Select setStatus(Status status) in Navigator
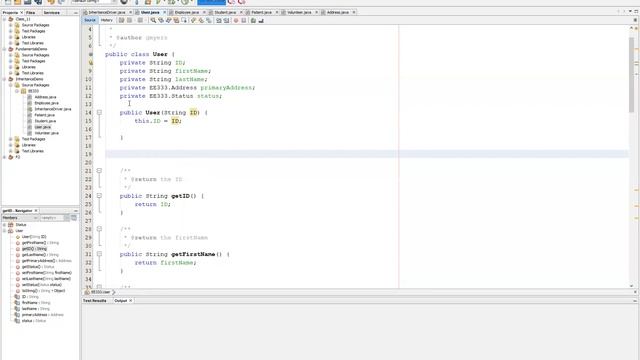Screen dimensions: 640x360 click(x=42, y=284)
